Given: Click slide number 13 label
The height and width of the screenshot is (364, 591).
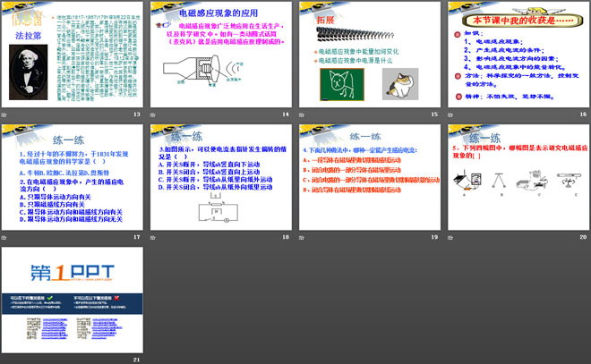Looking at the screenshot, I should click(136, 114).
